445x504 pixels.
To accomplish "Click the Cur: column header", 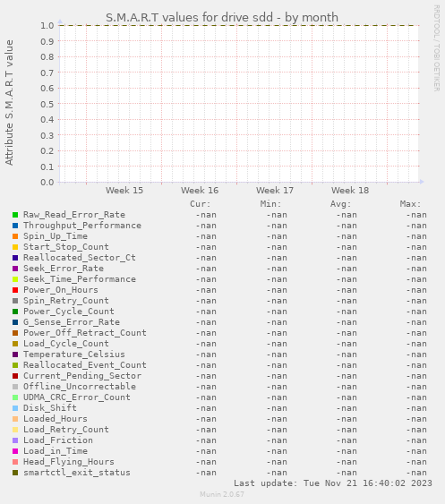I will coord(201,204).
